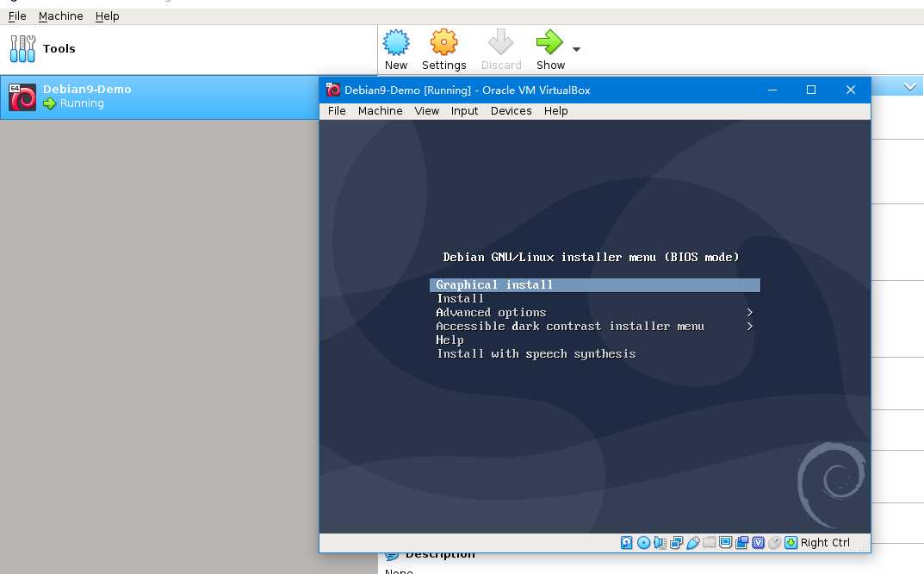Click the Running state arrow icon
Viewport: 924px width, 574px height.
(x=49, y=103)
